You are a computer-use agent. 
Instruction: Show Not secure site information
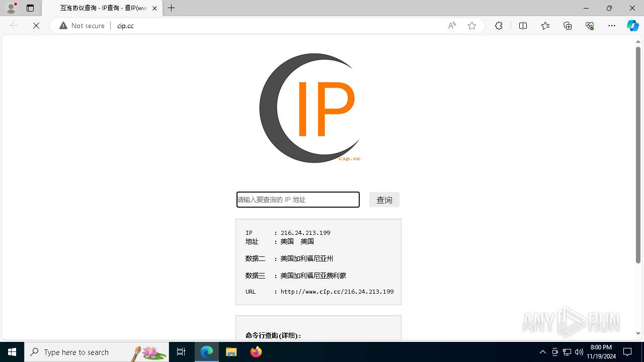(82, 26)
